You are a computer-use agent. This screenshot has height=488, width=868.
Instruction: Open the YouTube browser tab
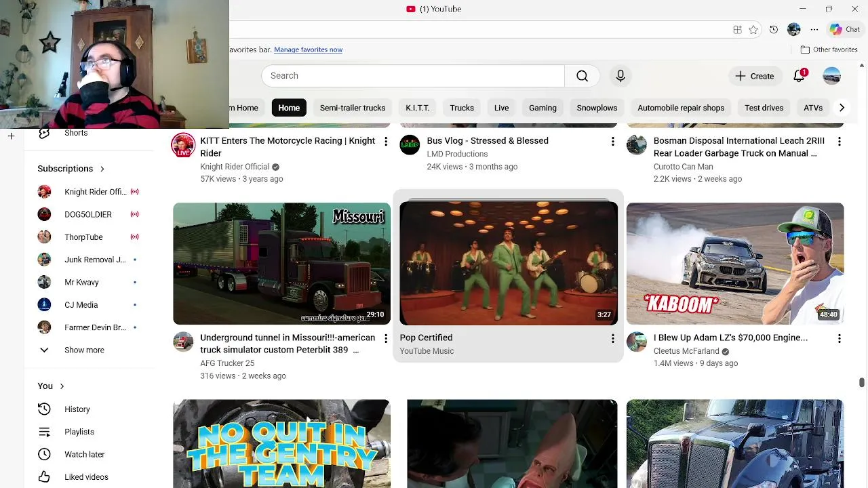tap(434, 9)
